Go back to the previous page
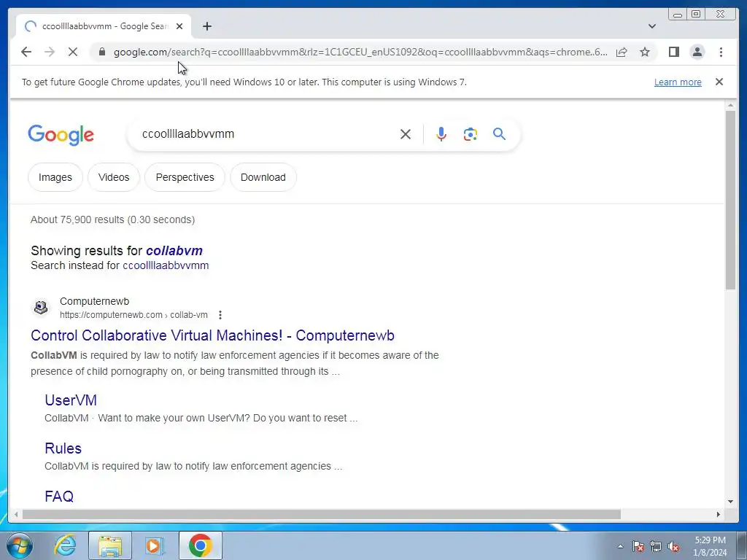Image resolution: width=747 pixels, height=560 pixels. [x=26, y=52]
